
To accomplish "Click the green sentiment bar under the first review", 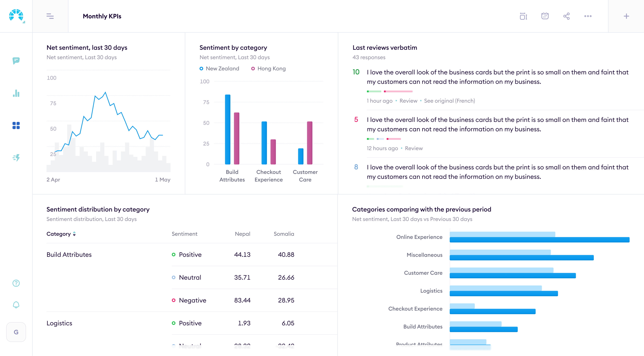I will coord(374,91).
